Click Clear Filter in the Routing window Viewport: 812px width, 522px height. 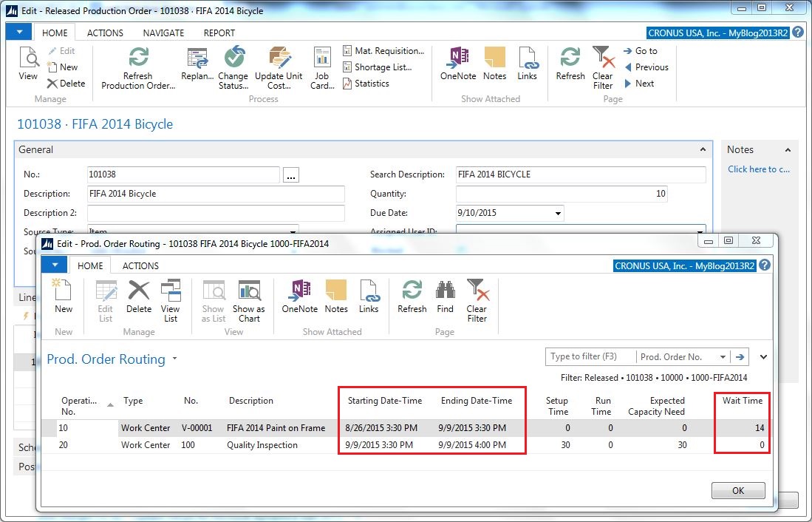coord(477,301)
